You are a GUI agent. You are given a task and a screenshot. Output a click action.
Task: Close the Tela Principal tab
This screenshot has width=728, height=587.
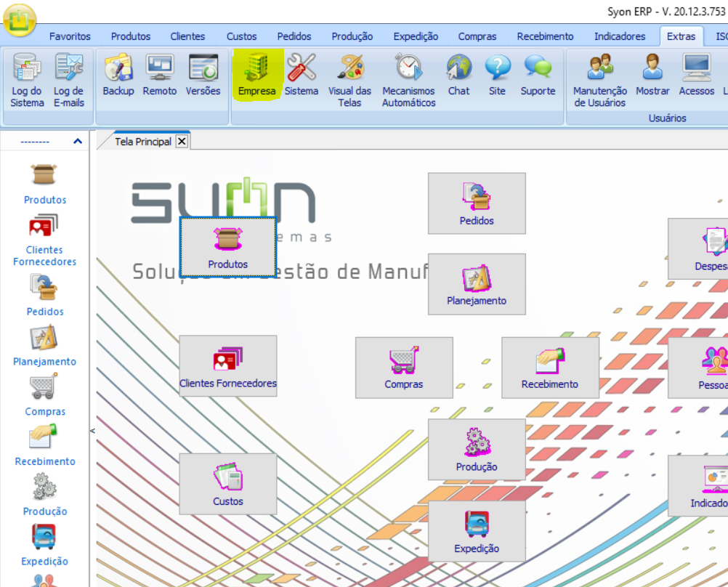click(182, 142)
